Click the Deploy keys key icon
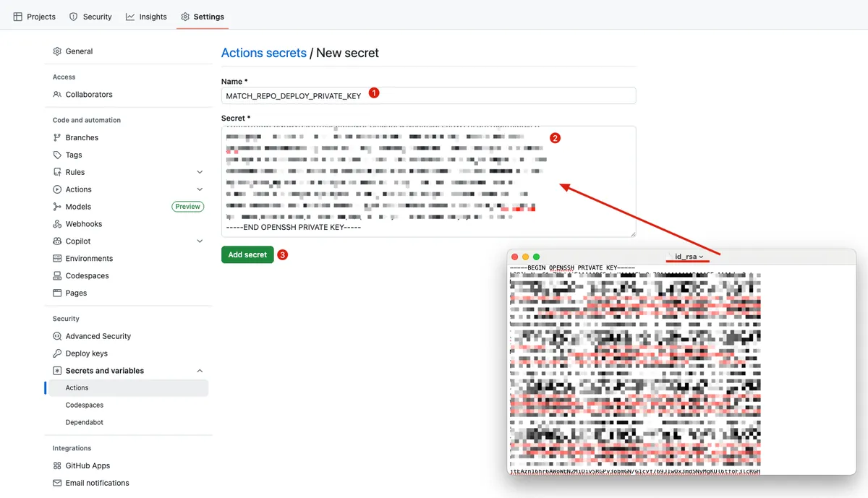 (x=57, y=353)
